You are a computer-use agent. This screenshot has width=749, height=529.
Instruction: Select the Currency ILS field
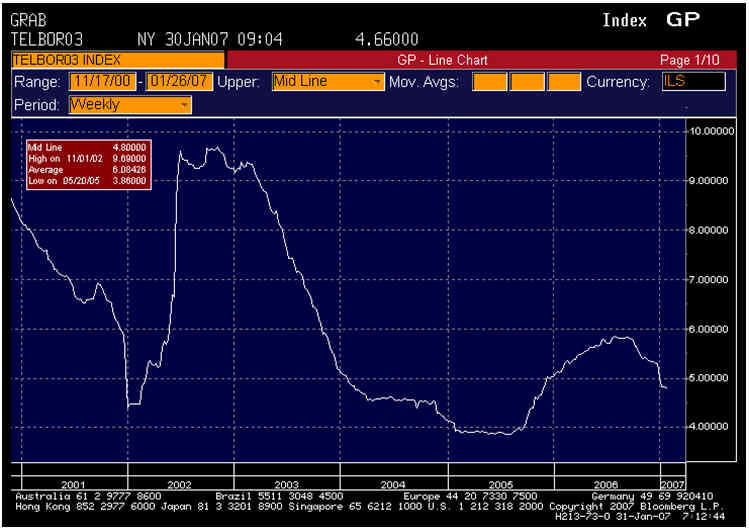[692, 82]
